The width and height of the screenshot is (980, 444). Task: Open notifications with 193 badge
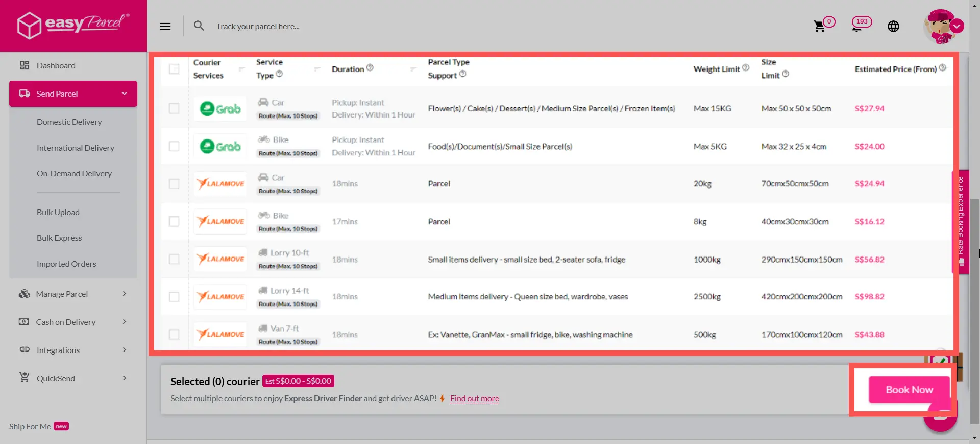pos(862,24)
